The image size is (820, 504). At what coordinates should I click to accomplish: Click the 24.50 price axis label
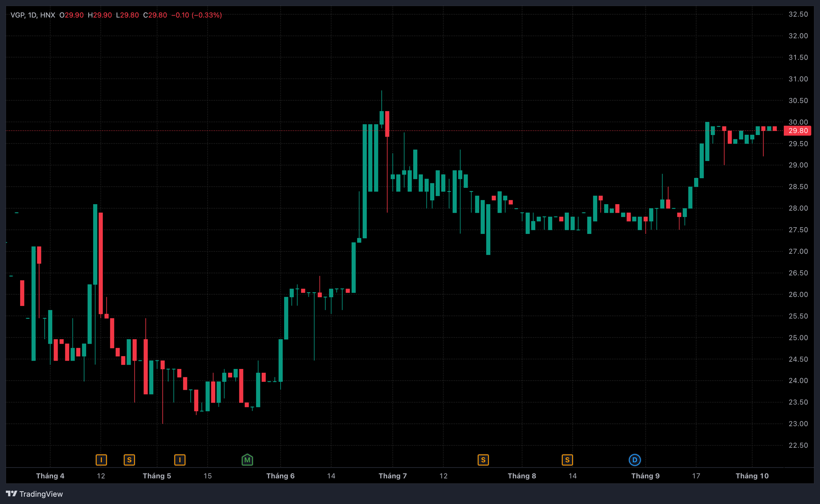(x=798, y=359)
